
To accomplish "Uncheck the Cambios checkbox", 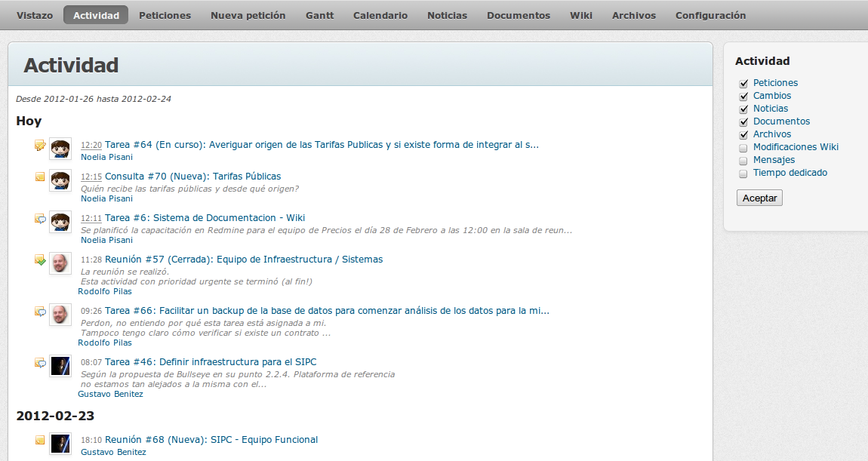I will 743,97.
